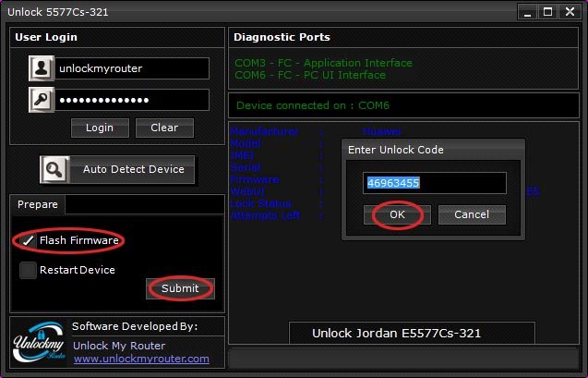This screenshot has width=588, height=378.
Task: Click the key icon beside password field
Action: pyautogui.click(x=42, y=100)
